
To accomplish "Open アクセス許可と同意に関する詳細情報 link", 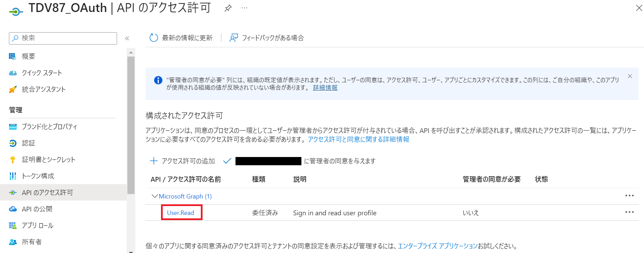I will (358, 139).
